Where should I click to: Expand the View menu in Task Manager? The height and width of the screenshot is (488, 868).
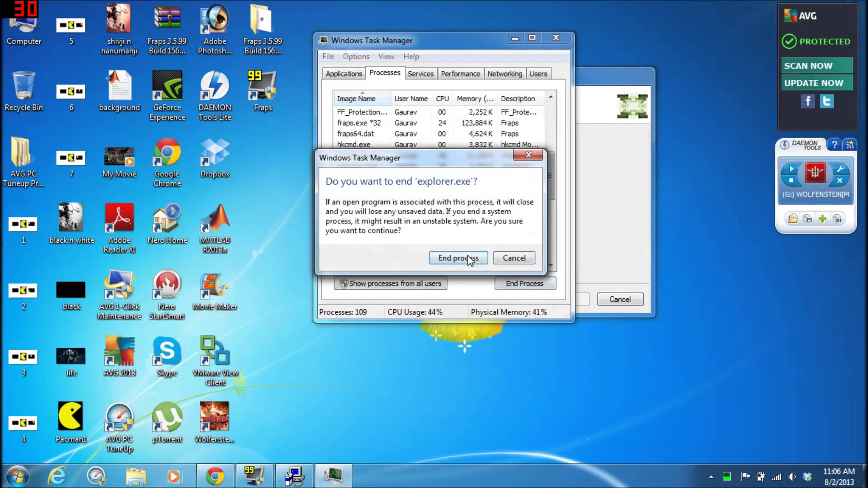[386, 56]
